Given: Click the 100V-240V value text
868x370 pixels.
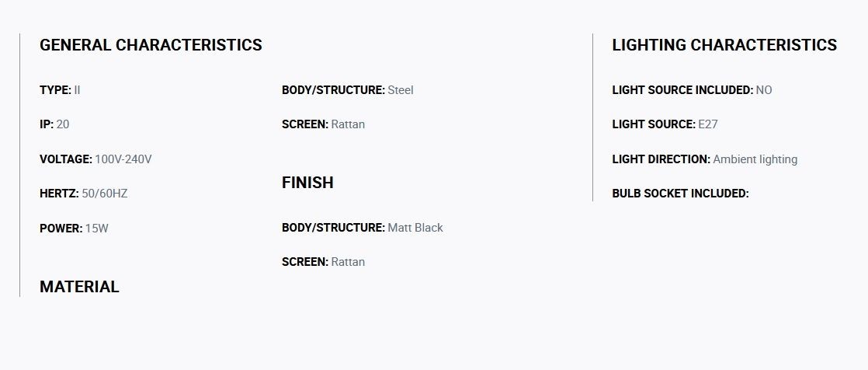Looking at the screenshot, I should pos(123,159).
